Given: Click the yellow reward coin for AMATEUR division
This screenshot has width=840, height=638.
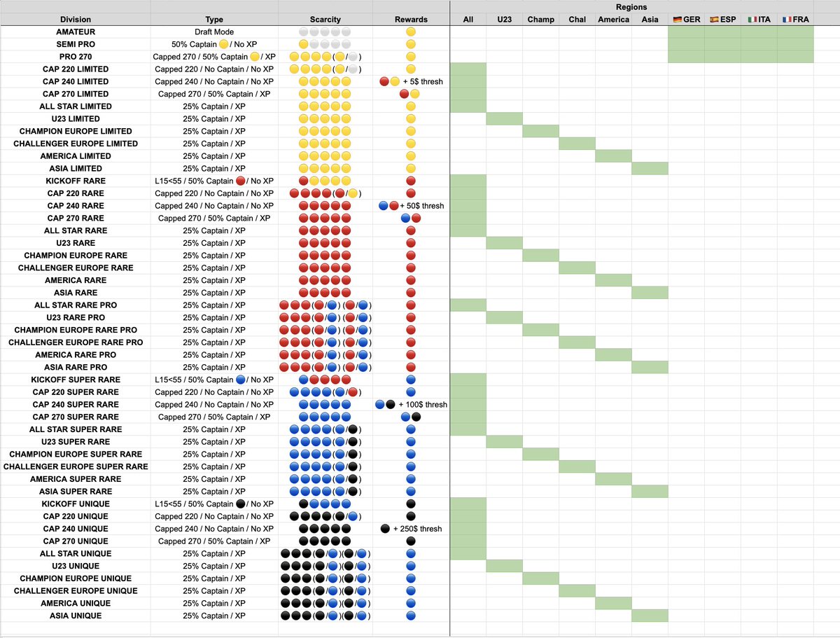Looking at the screenshot, I should coord(410,32).
